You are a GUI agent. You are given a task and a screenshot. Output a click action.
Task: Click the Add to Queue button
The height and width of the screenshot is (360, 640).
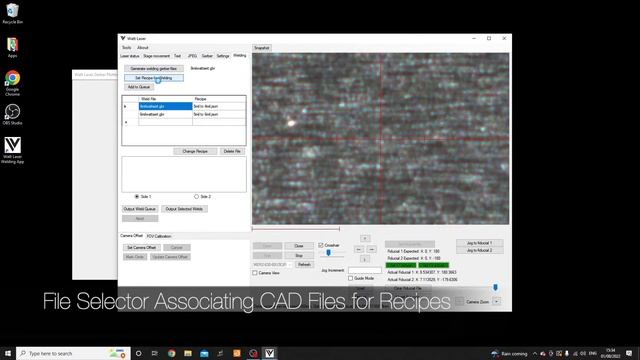tap(139, 87)
